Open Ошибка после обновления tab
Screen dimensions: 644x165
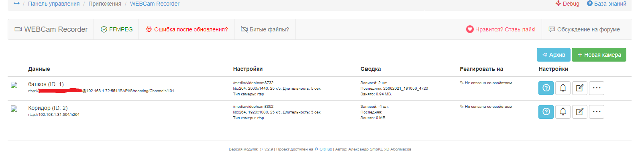(187, 29)
